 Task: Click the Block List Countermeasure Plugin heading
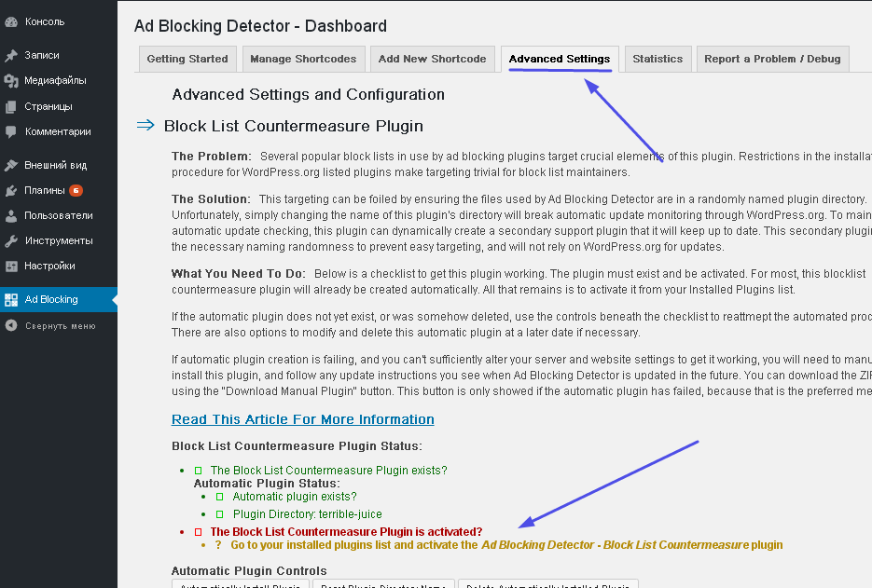coord(294,126)
